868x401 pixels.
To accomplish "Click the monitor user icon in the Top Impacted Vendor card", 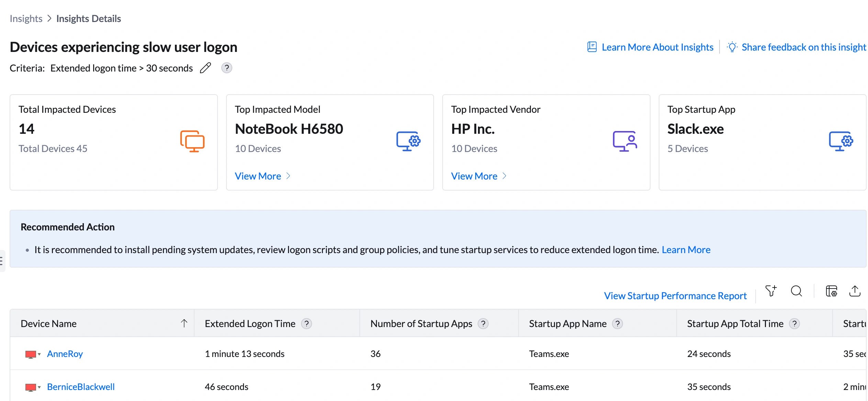I will (x=625, y=141).
